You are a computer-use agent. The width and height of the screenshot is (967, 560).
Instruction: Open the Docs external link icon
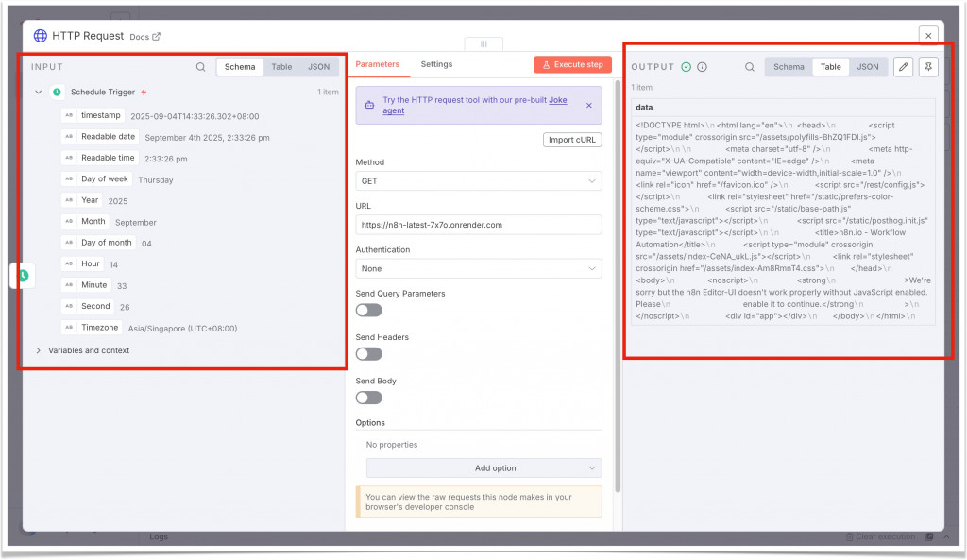pos(157,37)
